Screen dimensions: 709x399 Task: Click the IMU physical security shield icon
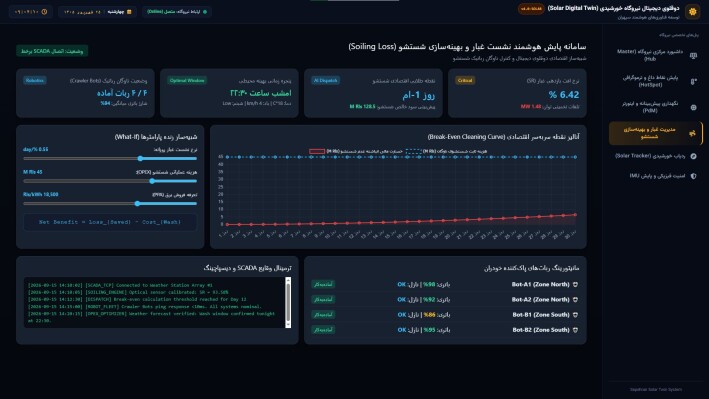tap(693, 176)
